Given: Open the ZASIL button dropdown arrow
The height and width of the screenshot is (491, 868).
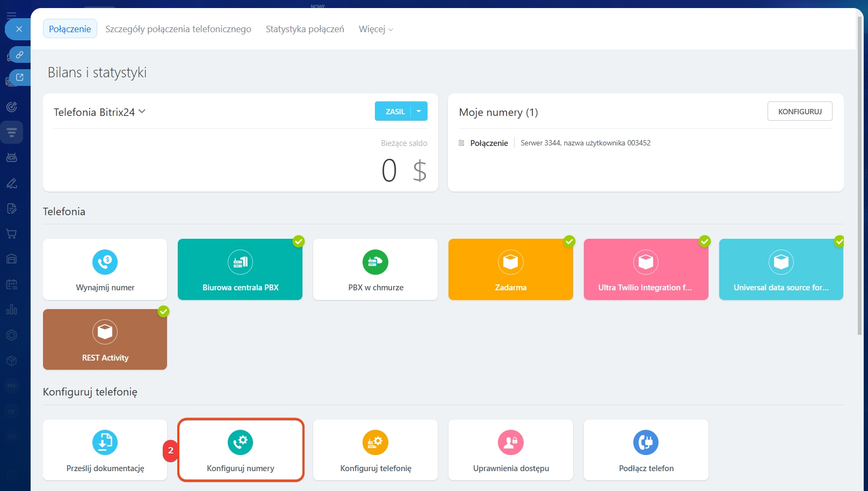Looking at the screenshot, I should (419, 111).
